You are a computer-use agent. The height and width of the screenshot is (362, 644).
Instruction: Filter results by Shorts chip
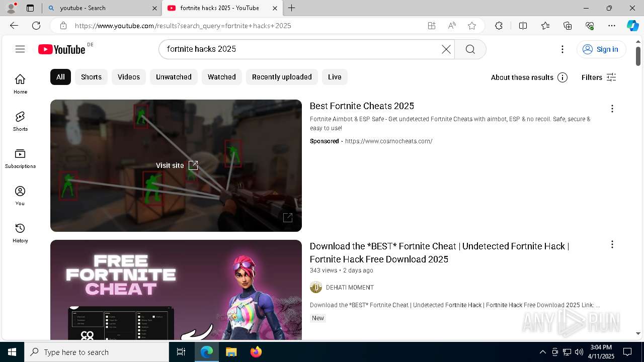point(91,77)
